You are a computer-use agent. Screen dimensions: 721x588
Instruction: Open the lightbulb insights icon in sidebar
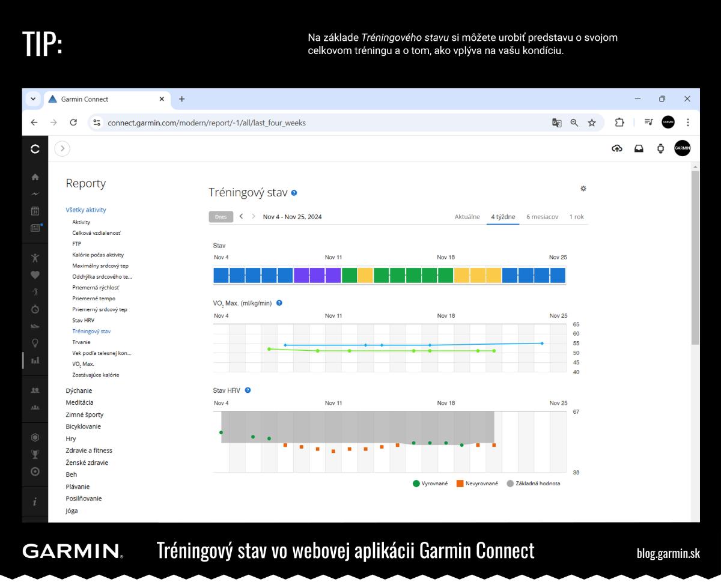pos(35,343)
